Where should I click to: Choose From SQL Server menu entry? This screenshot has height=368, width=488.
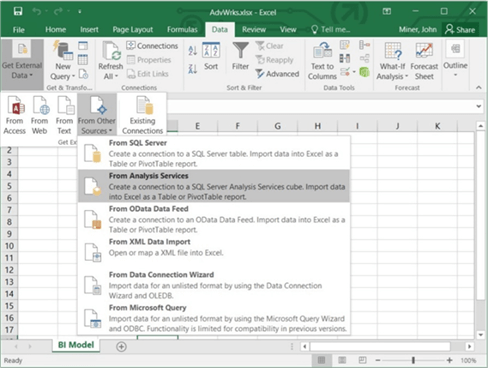pos(214,153)
